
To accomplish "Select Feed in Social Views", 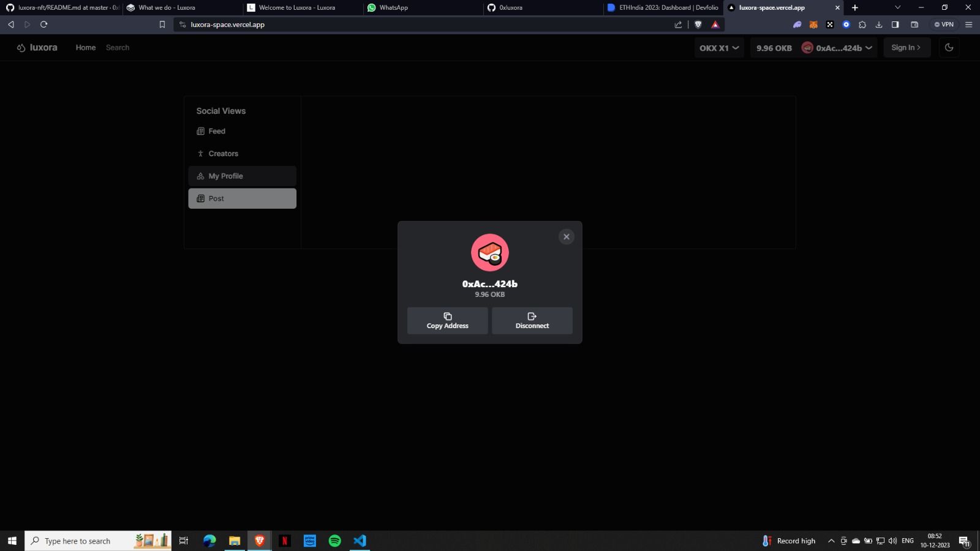I will tap(242, 131).
